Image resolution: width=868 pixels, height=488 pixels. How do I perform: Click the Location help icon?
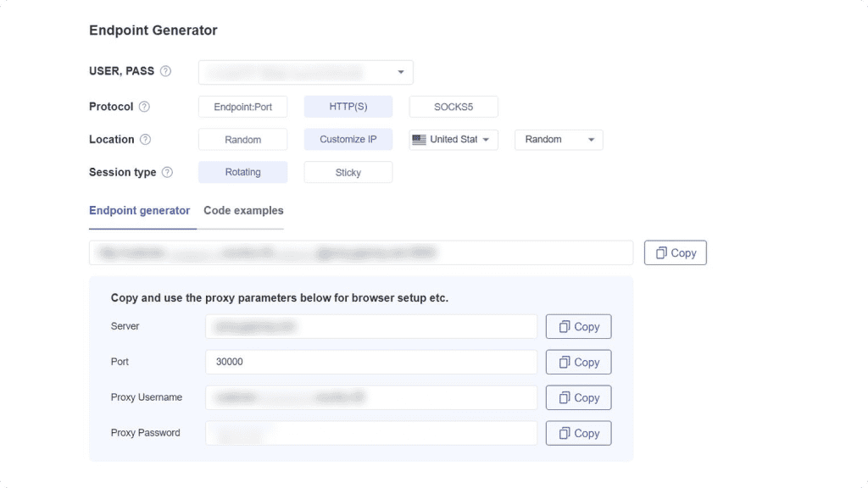[x=142, y=139]
